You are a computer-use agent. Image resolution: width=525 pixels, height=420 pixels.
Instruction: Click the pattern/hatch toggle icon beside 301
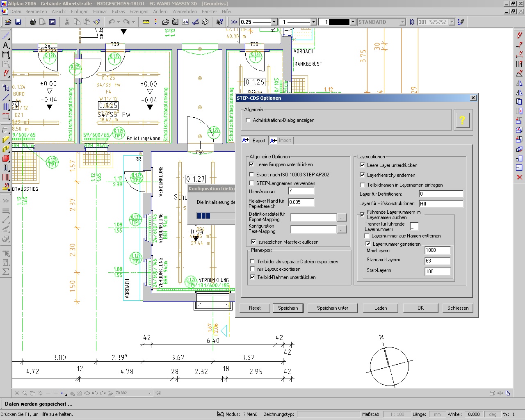[412, 22]
